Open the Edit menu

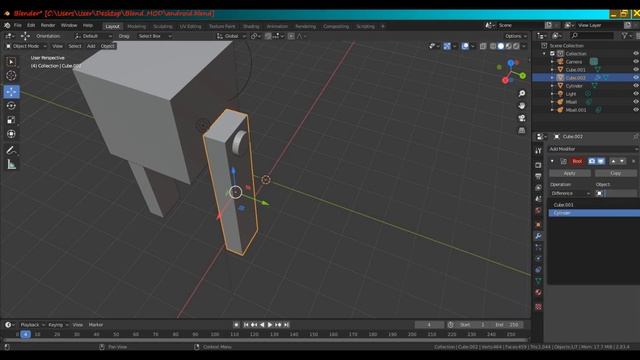pyautogui.click(x=31, y=25)
